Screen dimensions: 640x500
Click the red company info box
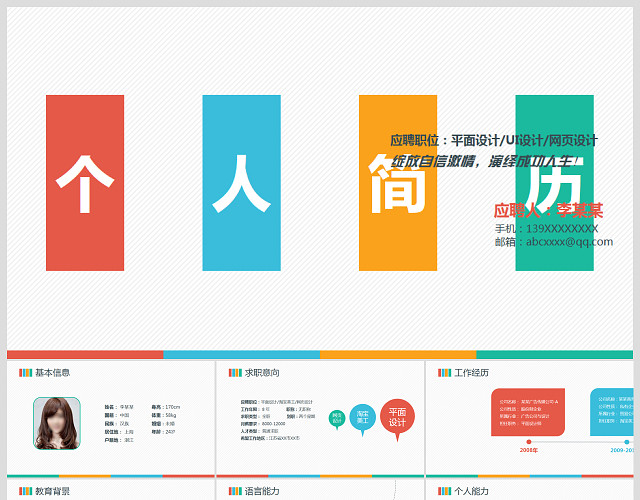click(528, 412)
